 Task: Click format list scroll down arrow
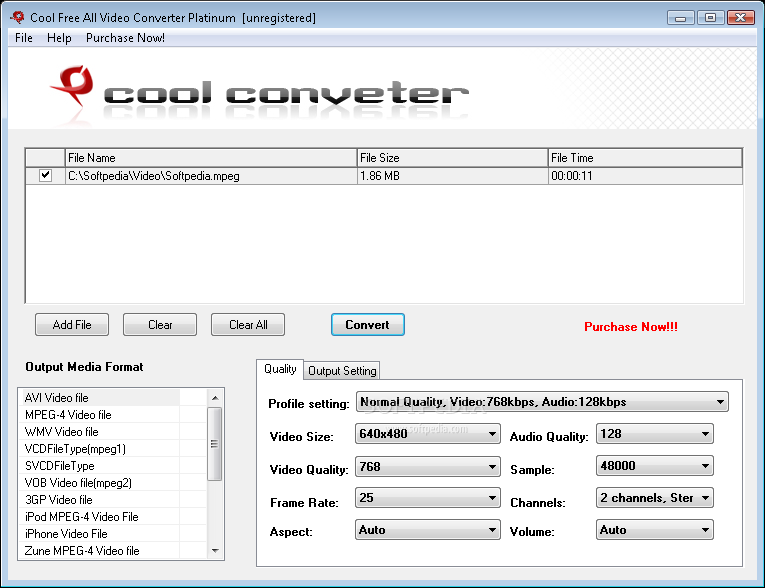(x=215, y=550)
